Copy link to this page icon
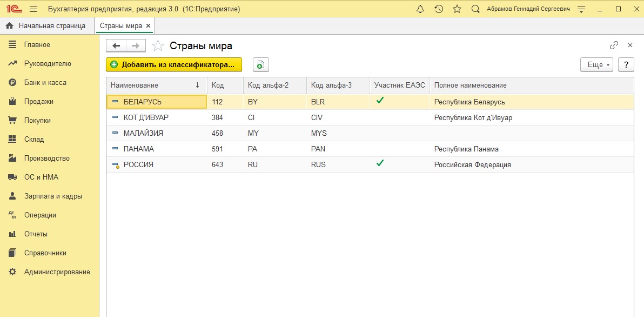The height and width of the screenshot is (317, 644). [614, 45]
